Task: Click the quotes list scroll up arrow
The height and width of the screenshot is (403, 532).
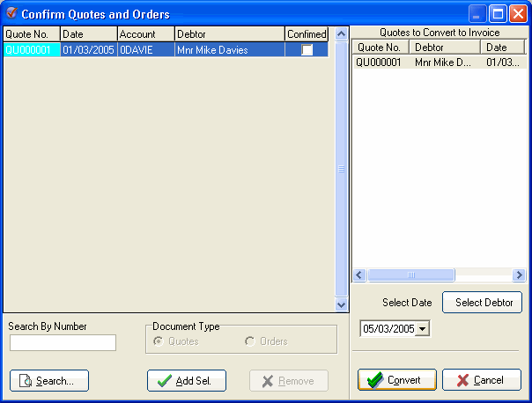Action: 342,33
